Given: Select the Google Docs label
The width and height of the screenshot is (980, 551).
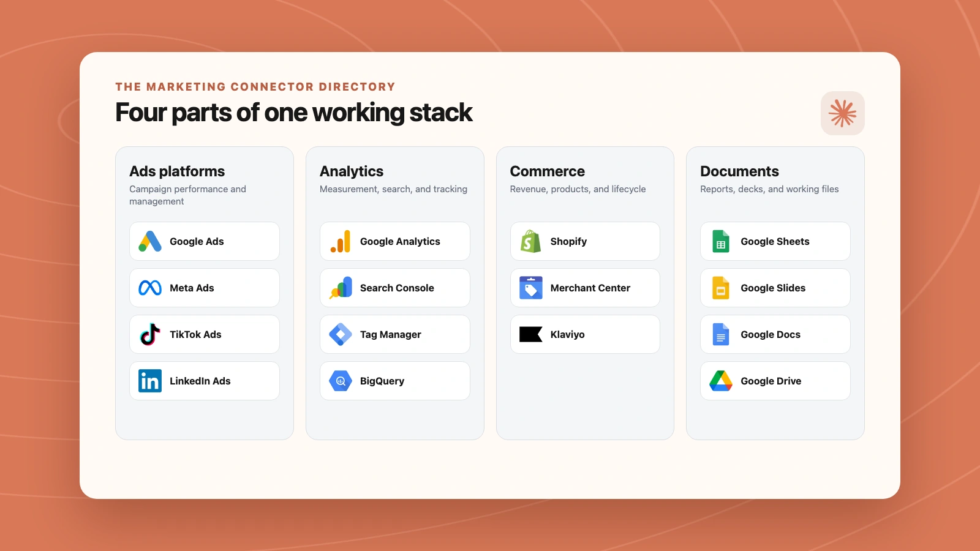Looking at the screenshot, I should 771,334.
